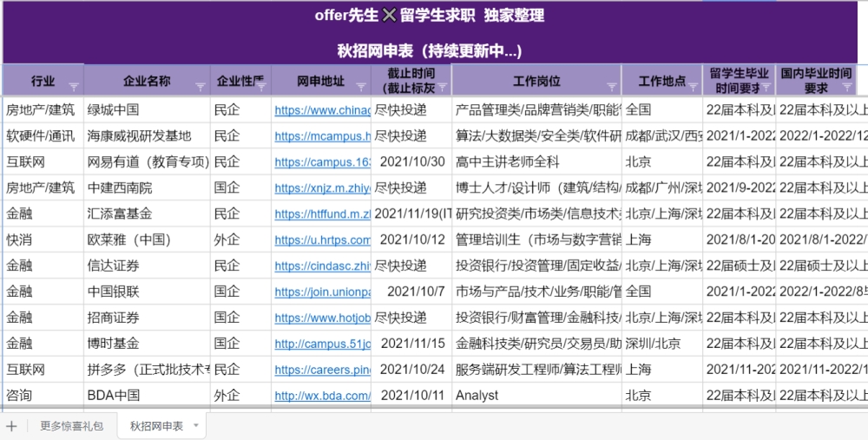868x440 pixels.
Task: Select the 博时基金 cell
Action: click(x=147, y=344)
